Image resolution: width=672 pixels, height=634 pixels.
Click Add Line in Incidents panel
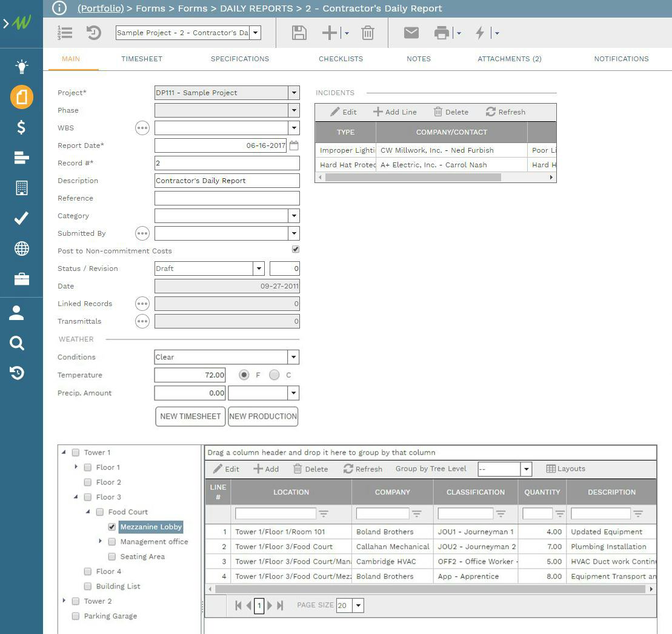click(x=395, y=112)
